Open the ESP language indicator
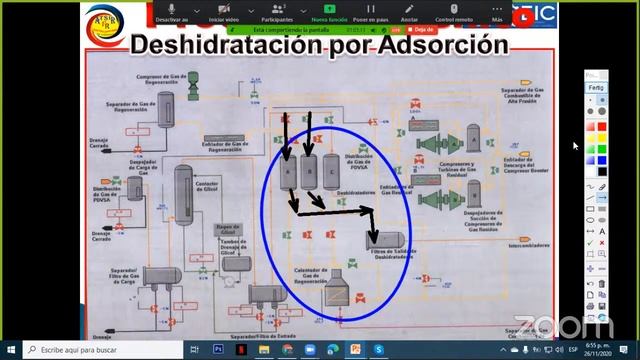This screenshot has height=360, width=640. pos(573,350)
